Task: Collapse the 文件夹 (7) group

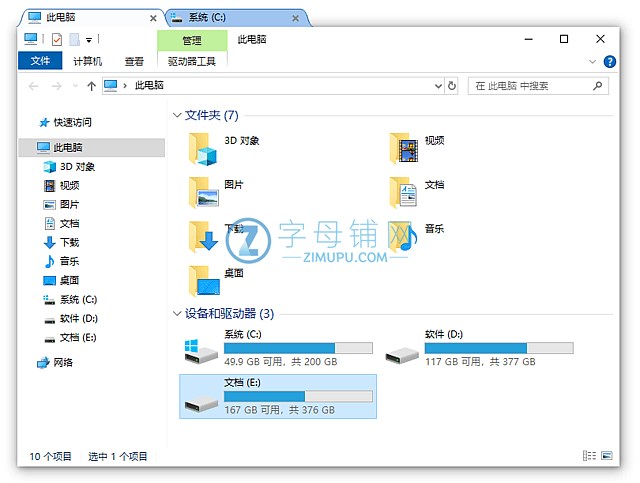Action: (177, 116)
